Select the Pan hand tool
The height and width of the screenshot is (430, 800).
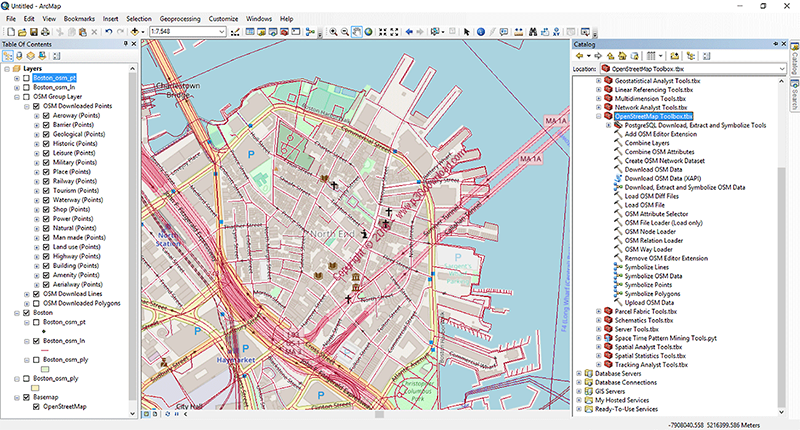coord(356,32)
